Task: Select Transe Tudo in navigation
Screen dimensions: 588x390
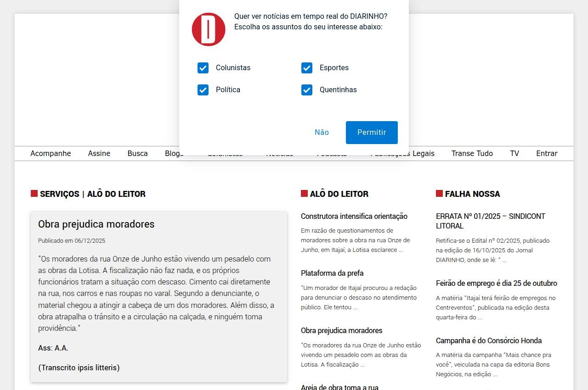Action: [472, 154]
